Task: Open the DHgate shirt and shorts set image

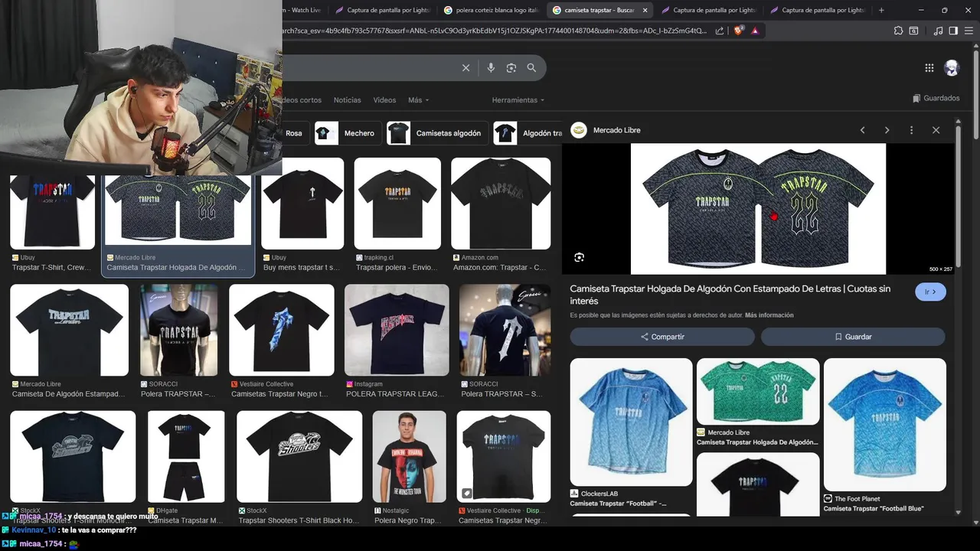Action: pyautogui.click(x=186, y=457)
